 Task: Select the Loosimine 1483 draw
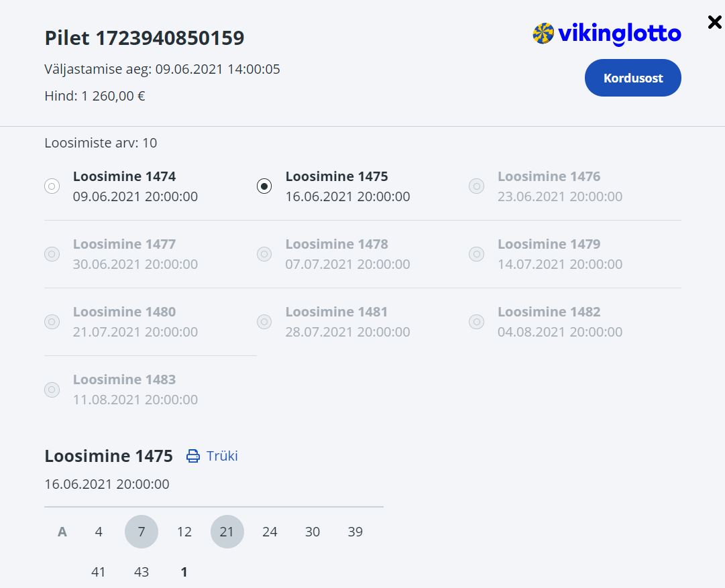tap(52, 390)
